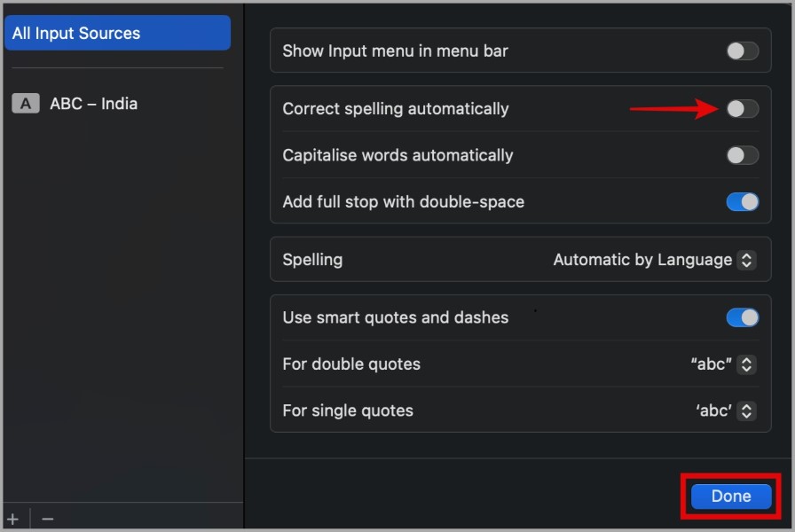The height and width of the screenshot is (532, 795).
Task: Open the double quotes style dropdown
Action: point(746,364)
